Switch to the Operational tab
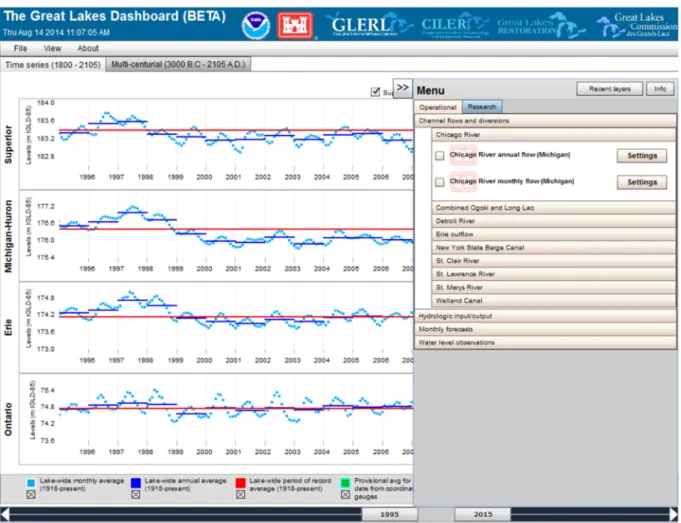Screen dimensions: 681x523 point(438,107)
